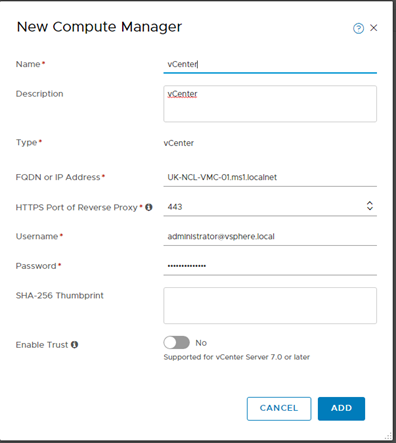This screenshot has height=443, width=396.
Task: Click inside the Description text area
Action: pyautogui.click(x=270, y=104)
